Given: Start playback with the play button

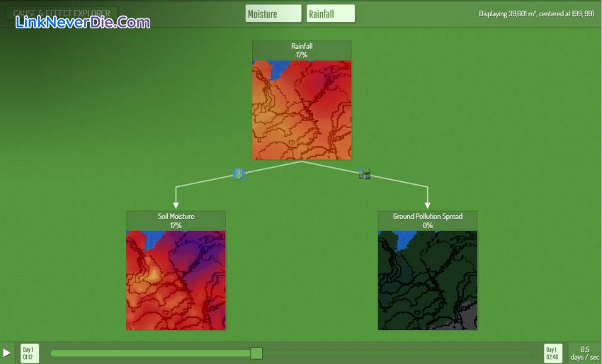Looking at the screenshot, I should [6, 353].
